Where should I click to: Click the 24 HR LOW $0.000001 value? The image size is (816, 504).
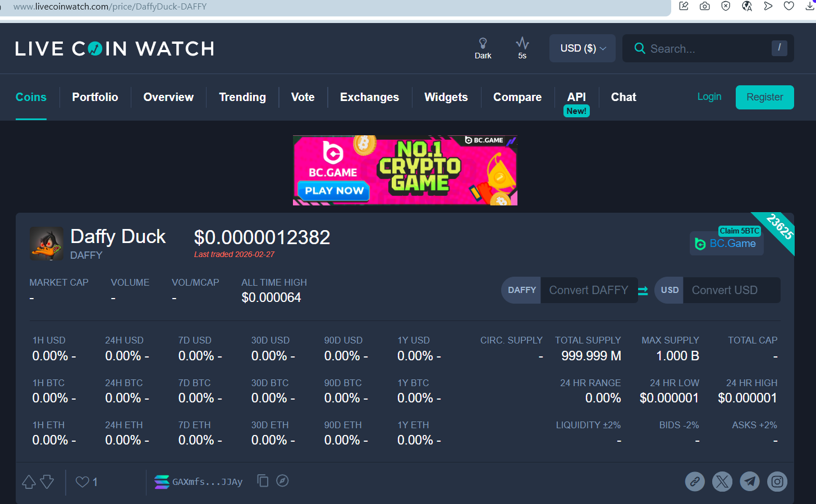pos(670,398)
